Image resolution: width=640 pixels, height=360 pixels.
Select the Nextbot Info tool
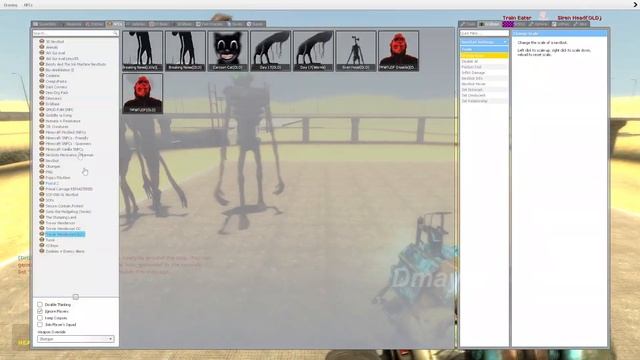click(x=484, y=78)
